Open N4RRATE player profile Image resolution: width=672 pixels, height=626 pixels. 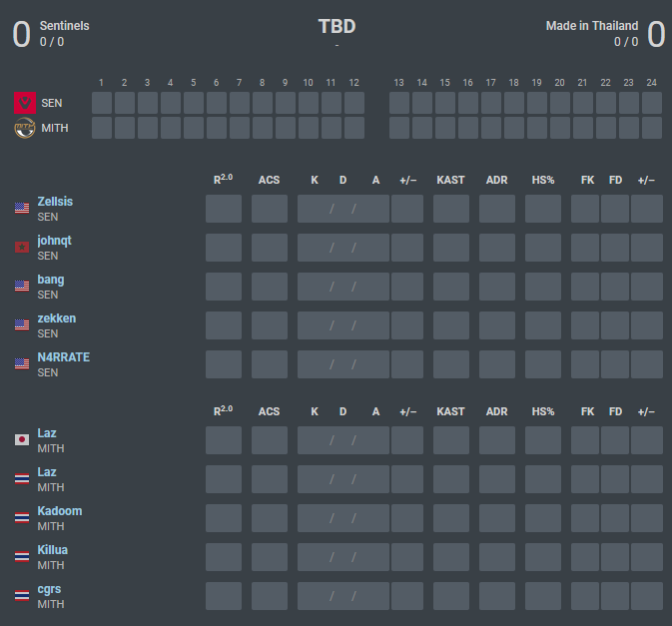coord(64,357)
